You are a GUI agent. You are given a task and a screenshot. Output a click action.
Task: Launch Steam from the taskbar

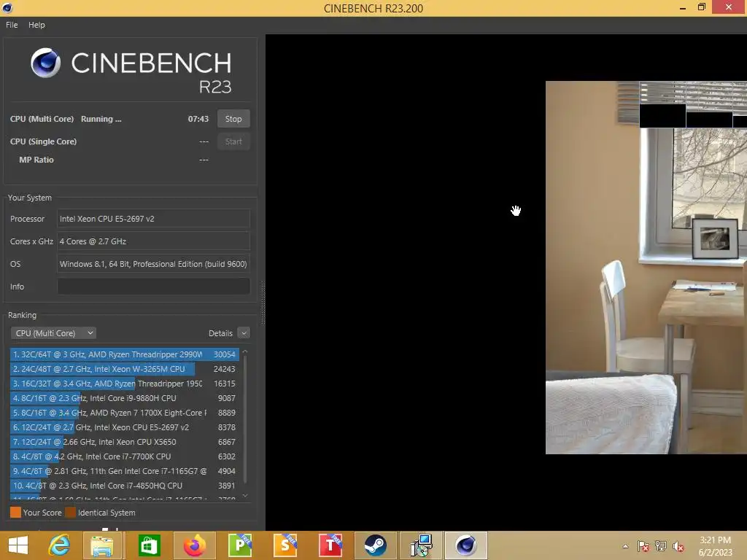pyautogui.click(x=376, y=545)
